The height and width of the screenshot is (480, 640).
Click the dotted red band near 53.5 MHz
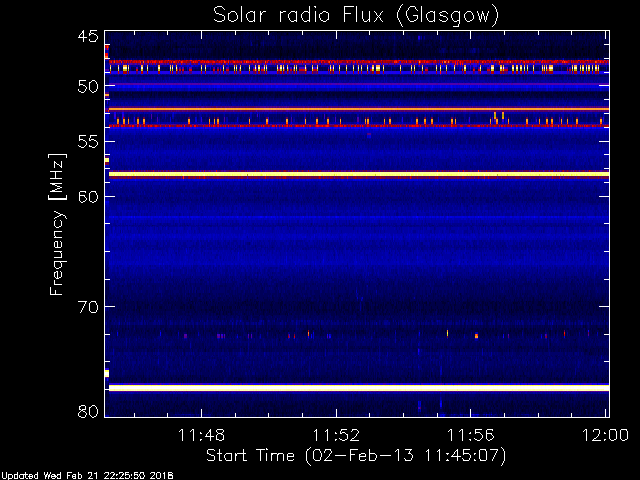click(359, 126)
